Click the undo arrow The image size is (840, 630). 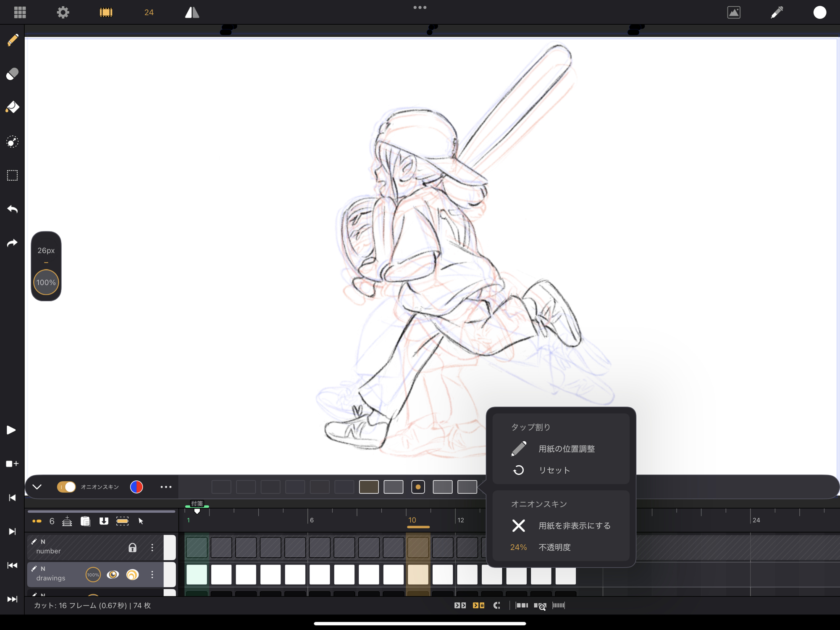tap(13, 209)
